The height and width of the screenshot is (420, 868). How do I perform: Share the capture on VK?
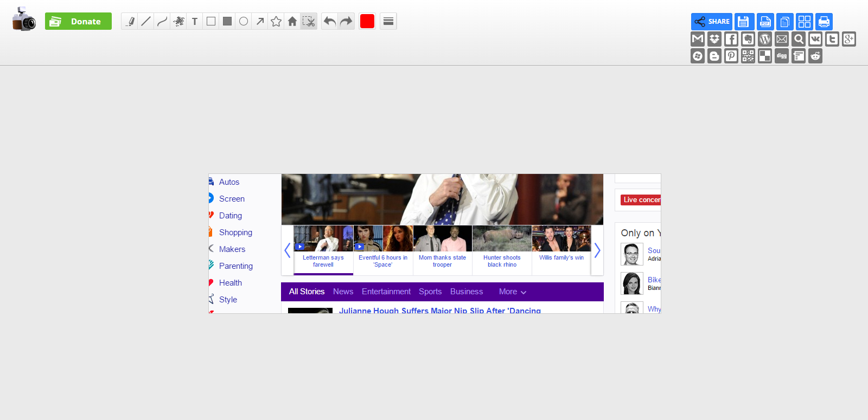tap(815, 39)
